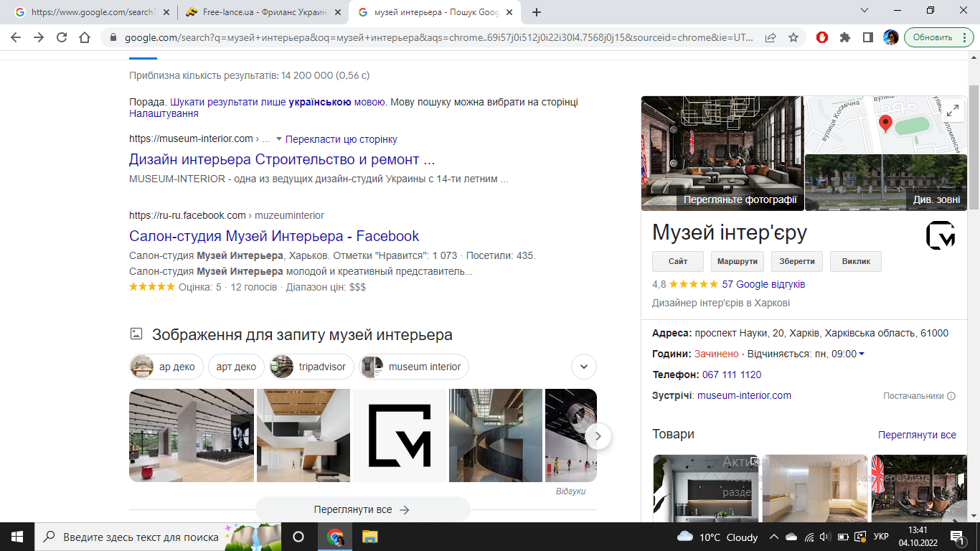Open the 57 Google відгуків link

click(763, 284)
